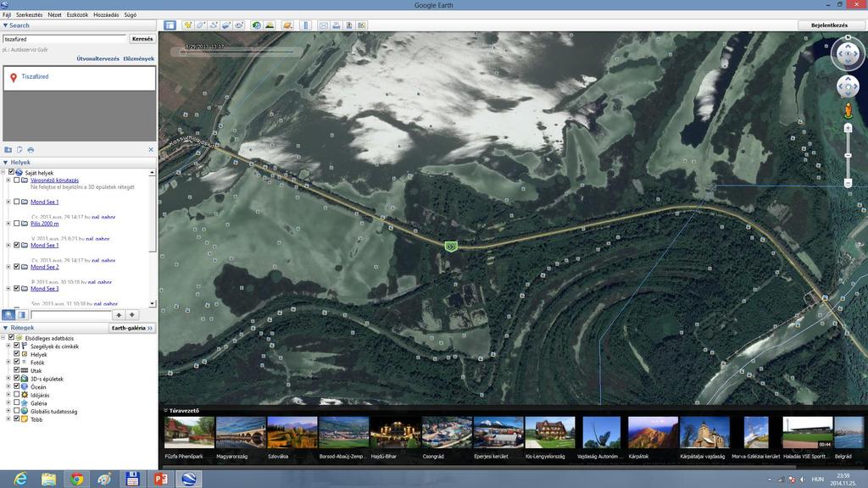
Task: Expand the Pilis 2000 m folder
Action: tap(8, 224)
